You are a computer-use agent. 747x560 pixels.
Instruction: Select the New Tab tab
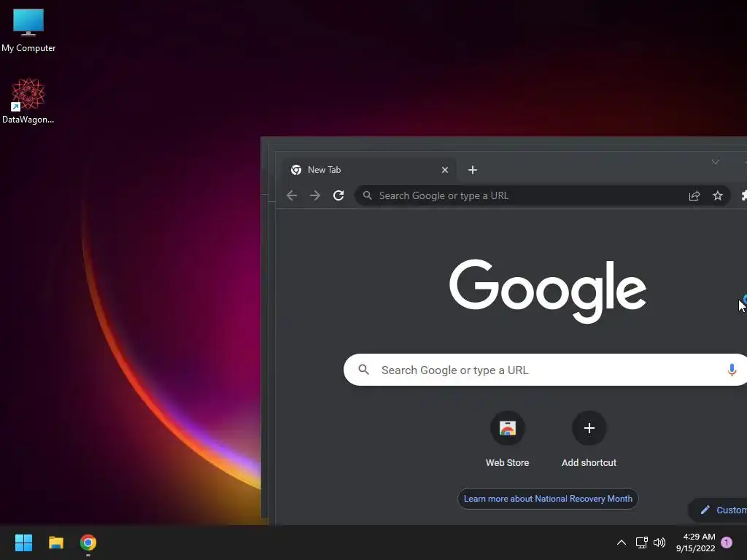coord(370,170)
